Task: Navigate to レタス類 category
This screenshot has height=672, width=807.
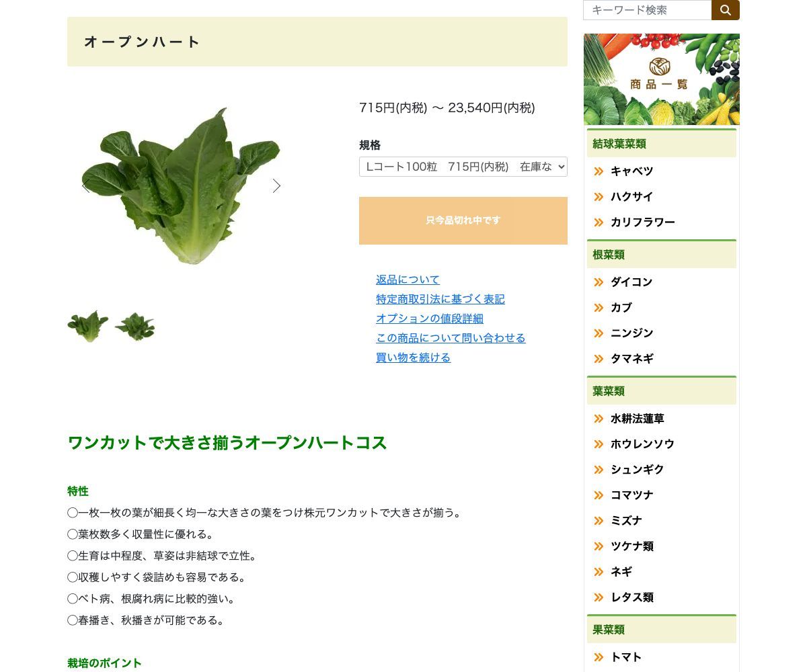Action: (631, 597)
